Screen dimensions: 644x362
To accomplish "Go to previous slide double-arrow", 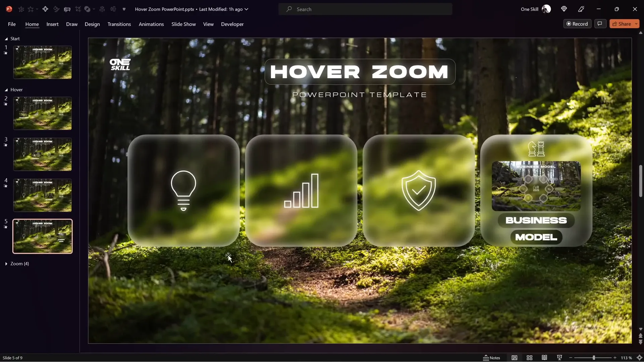I will [641, 336].
